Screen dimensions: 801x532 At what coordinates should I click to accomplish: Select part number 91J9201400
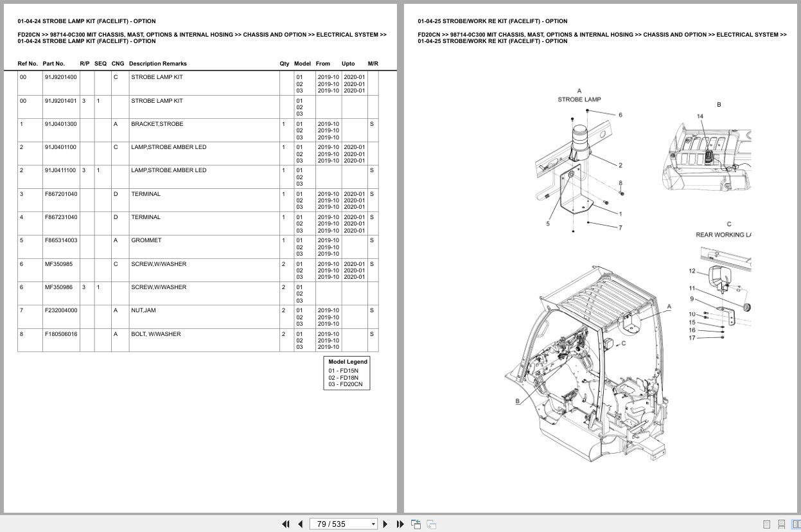pyautogui.click(x=60, y=77)
